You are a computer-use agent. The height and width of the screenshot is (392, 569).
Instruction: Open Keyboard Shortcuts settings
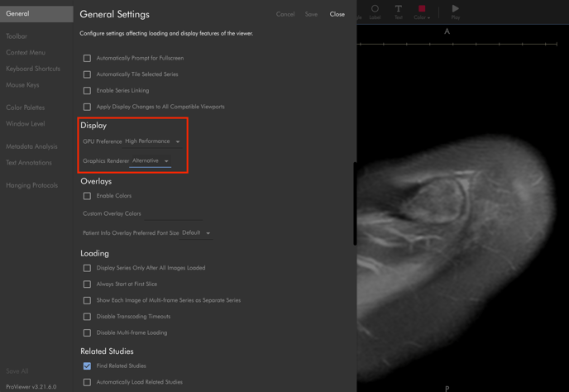click(x=33, y=69)
